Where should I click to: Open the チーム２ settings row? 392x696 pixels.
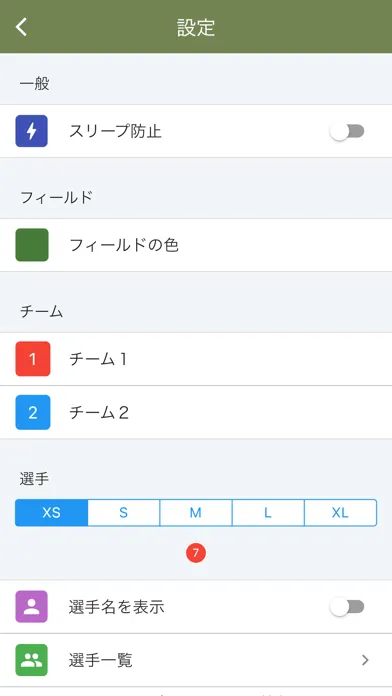[196, 412]
